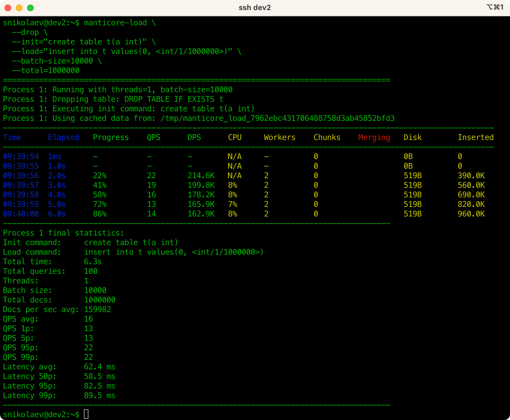Click the 'manticore-load' command text
This screenshot has width=510, height=420.
tap(115, 23)
